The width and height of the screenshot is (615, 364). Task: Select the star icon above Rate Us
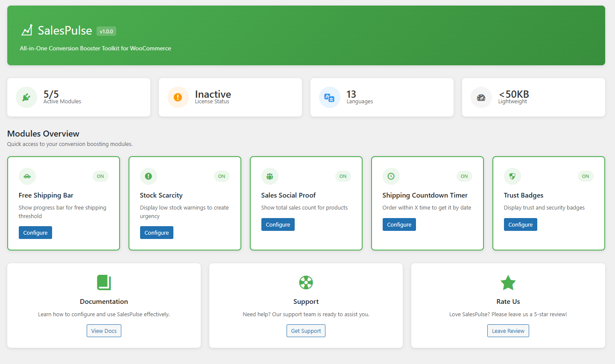(x=508, y=282)
